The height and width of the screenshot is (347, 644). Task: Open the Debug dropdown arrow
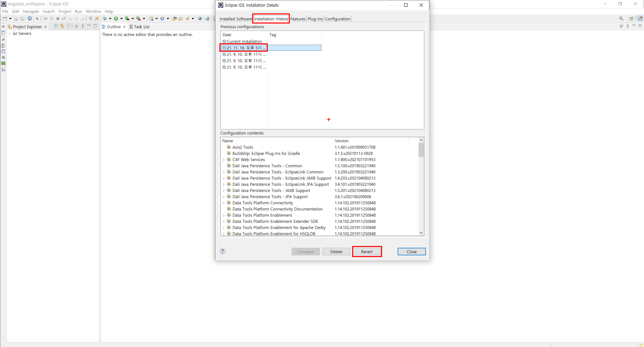(110, 18)
